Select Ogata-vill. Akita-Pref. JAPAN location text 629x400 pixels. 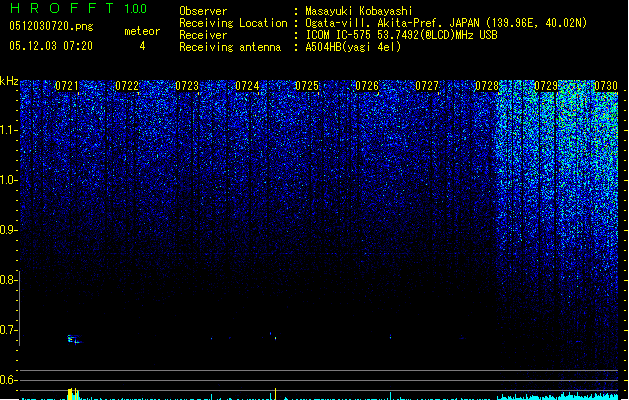click(446, 23)
